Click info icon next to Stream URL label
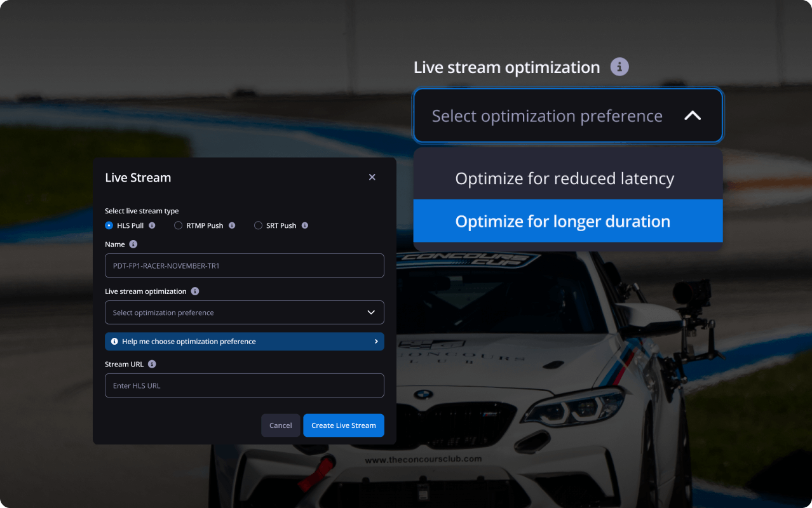812x508 pixels. [152, 364]
